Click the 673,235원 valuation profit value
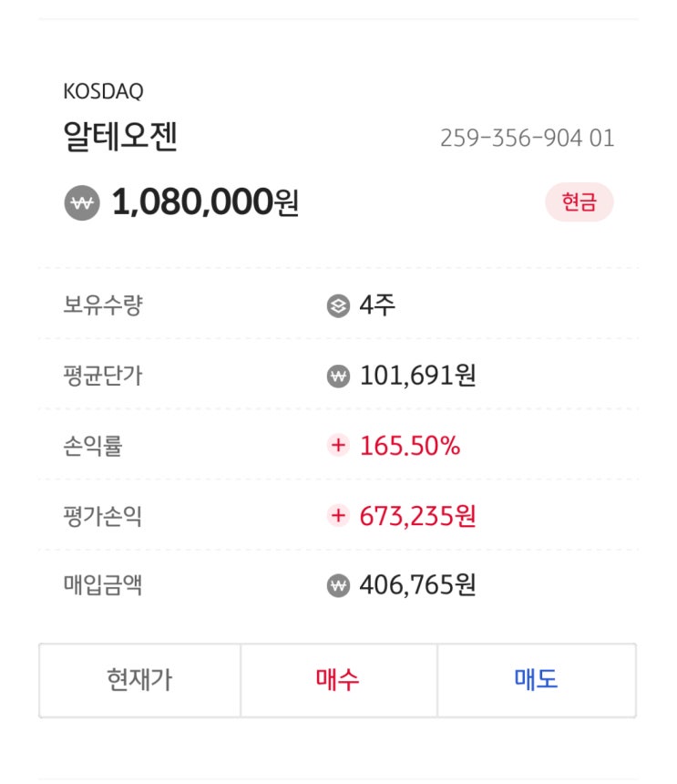The height and width of the screenshot is (784, 677). click(417, 516)
